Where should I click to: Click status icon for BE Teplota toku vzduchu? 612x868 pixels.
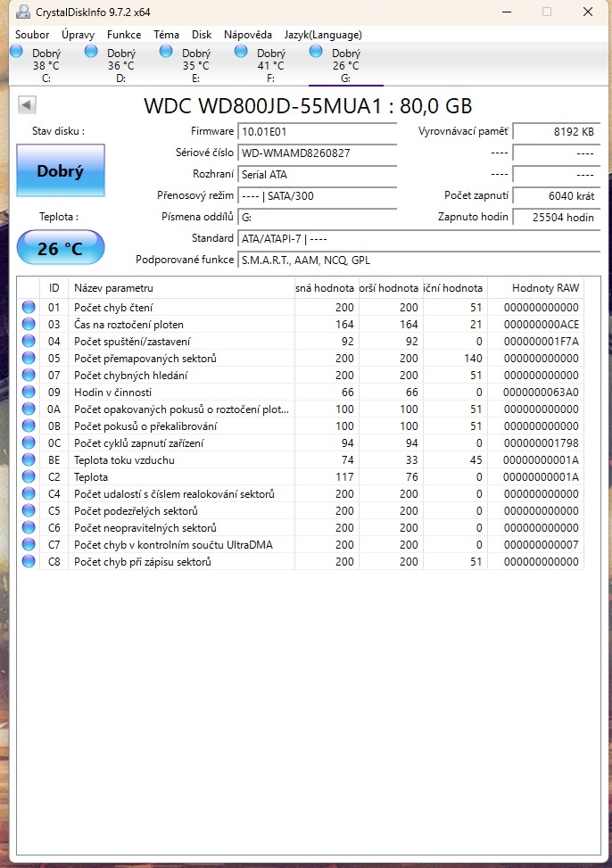tap(29, 459)
